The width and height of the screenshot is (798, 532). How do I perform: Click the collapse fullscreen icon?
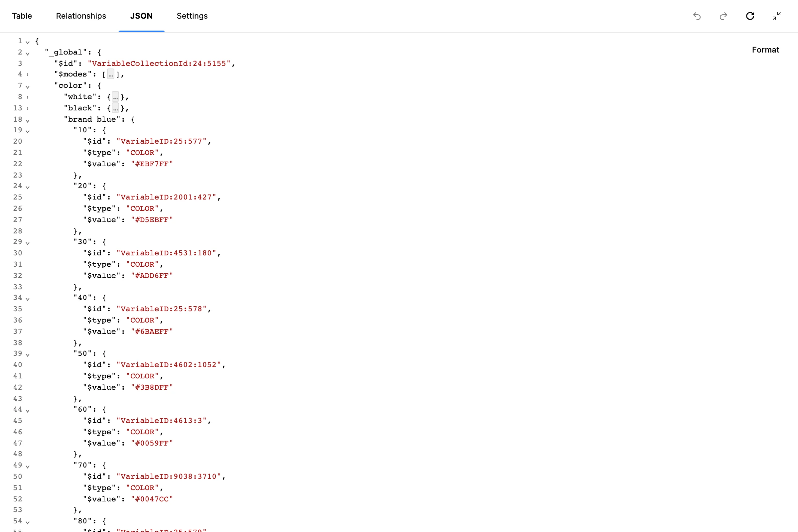777,16
